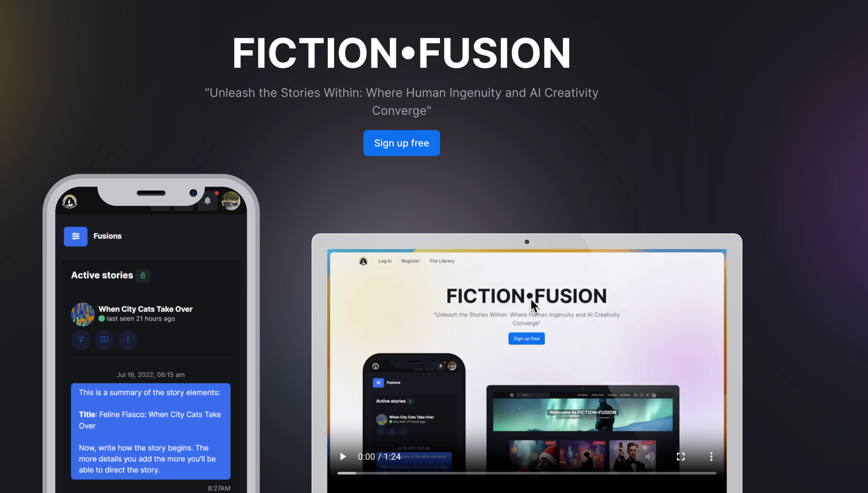The image size is (868, 493).
Task: Click the more options icon below story card
Action: [x=127, y=339]
